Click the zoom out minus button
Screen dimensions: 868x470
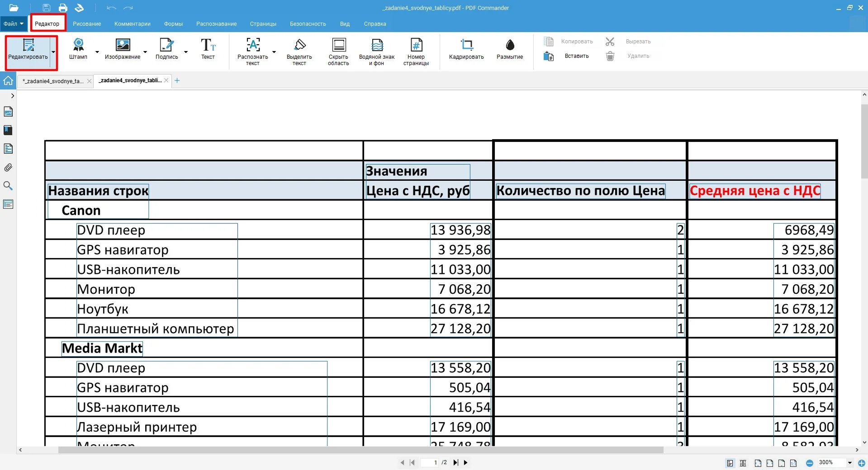(810, 463)
